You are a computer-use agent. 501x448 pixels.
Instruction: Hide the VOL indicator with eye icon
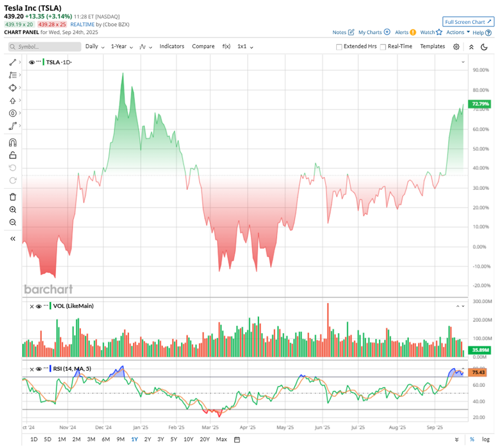[x=39, y=306]
